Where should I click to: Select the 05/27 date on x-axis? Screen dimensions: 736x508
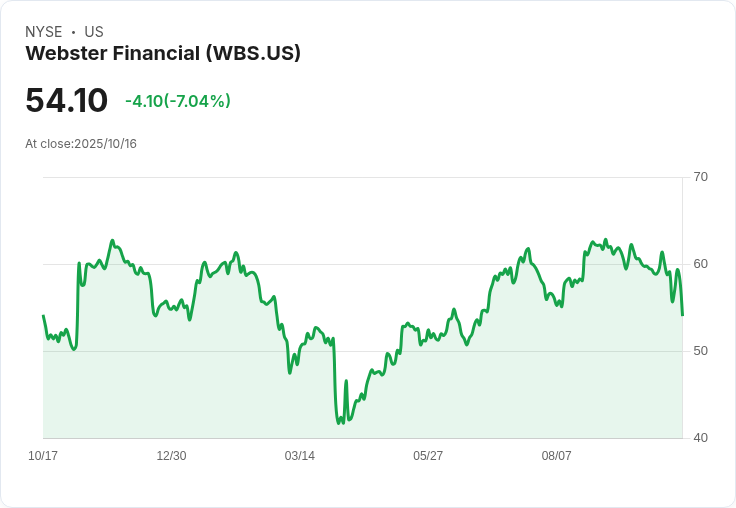click(x=428, y=456)
